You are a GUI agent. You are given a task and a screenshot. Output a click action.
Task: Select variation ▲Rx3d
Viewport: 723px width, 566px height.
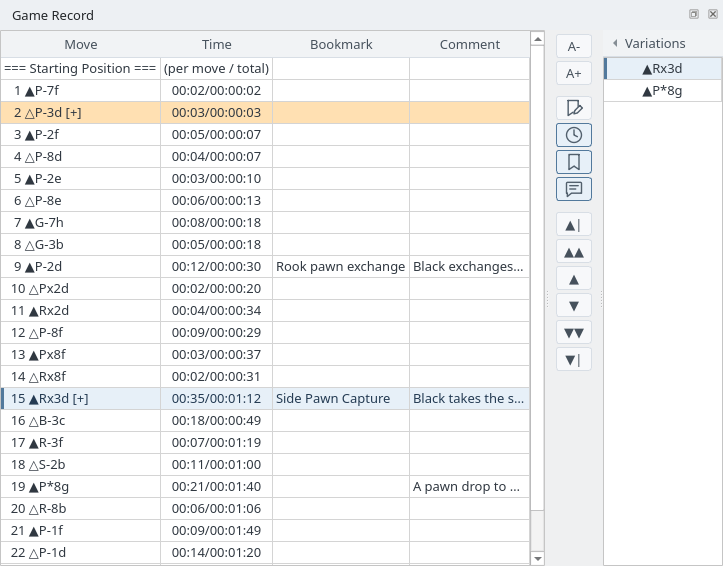pyautogui.click(x=663, y=69)
